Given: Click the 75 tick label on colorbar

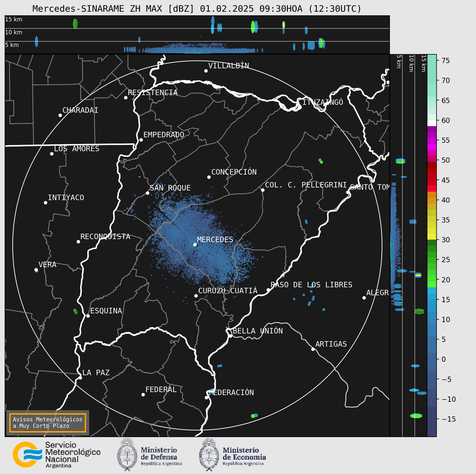Looking at the screenshot, I should pos(446,61).
